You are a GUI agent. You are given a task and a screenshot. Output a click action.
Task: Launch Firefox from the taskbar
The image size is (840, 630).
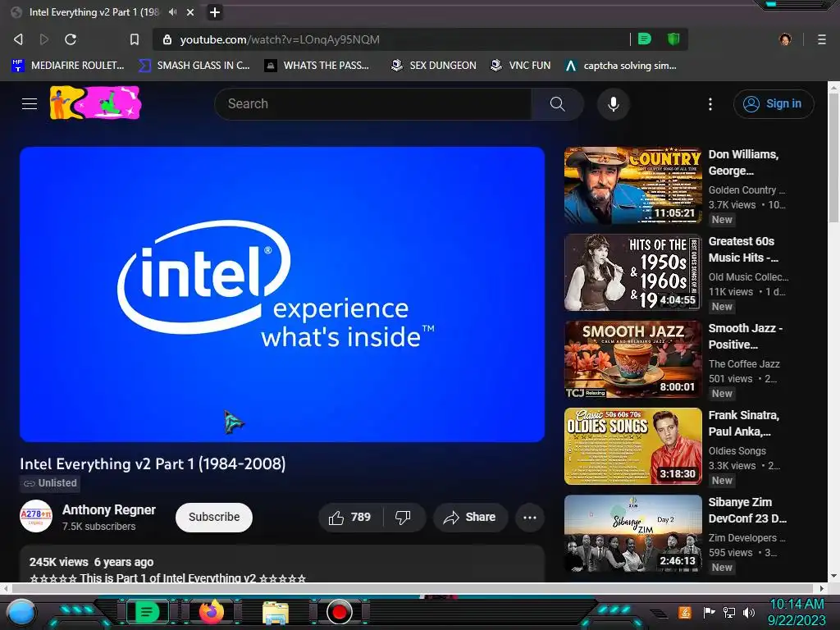212,612
